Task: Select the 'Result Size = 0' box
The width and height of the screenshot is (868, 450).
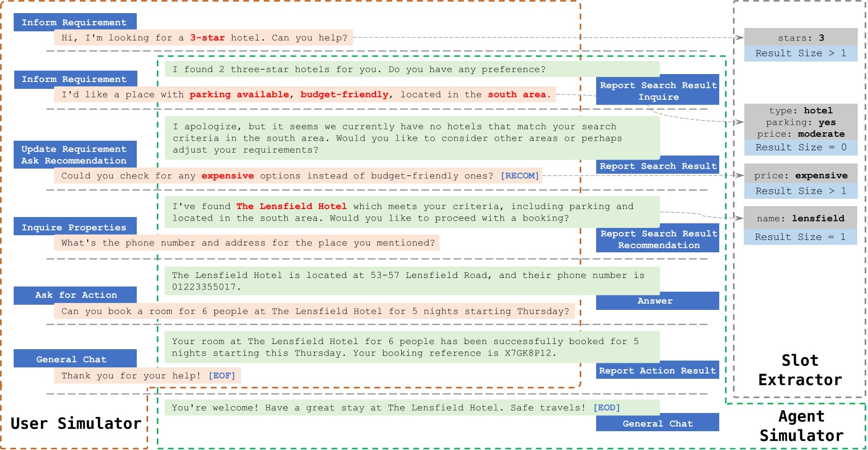Action: [800, 148]
